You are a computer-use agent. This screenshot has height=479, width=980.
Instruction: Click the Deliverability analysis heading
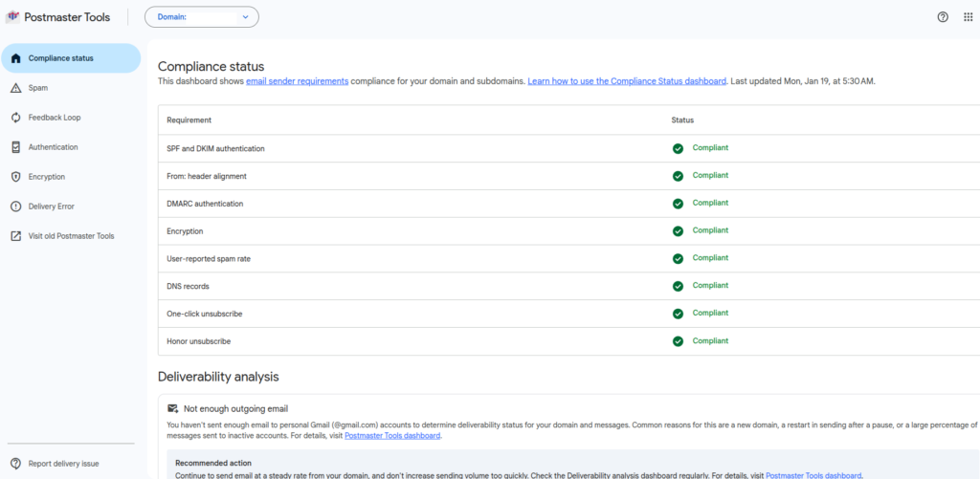(x=218, y=377)
